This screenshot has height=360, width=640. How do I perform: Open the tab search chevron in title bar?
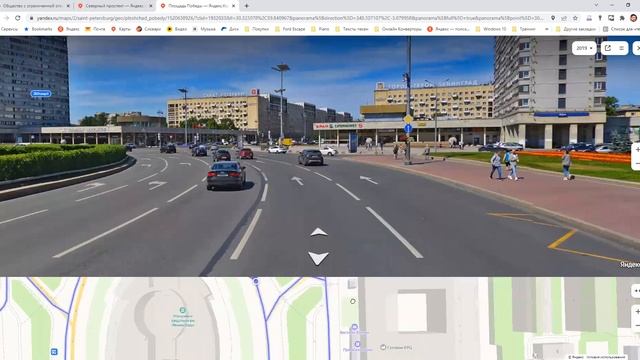point(596,5)
